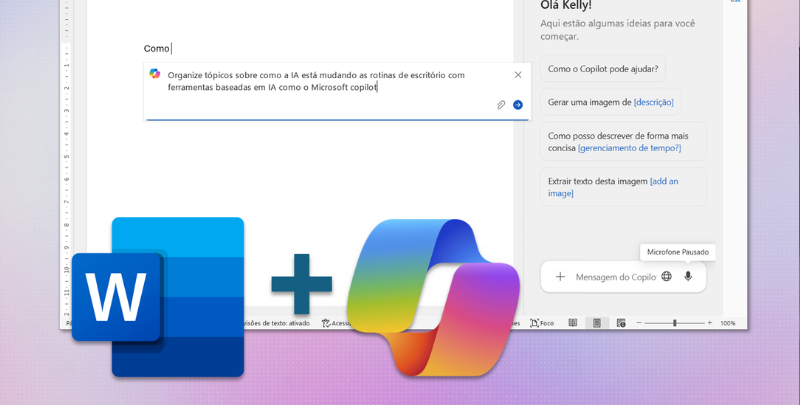Choose the 'Extrair texto desta imagem' suggestion
800x405 pixels.
(623, 187)
